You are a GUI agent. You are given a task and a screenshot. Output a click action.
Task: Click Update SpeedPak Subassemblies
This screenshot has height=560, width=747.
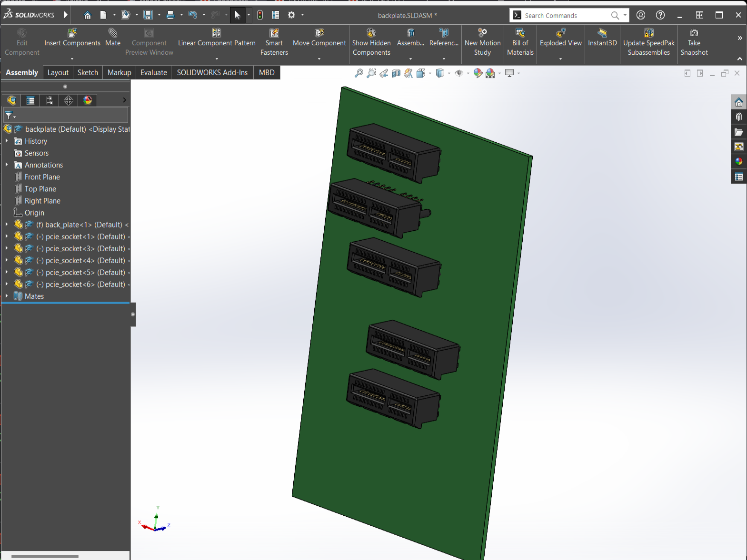(x=648, y=33)
